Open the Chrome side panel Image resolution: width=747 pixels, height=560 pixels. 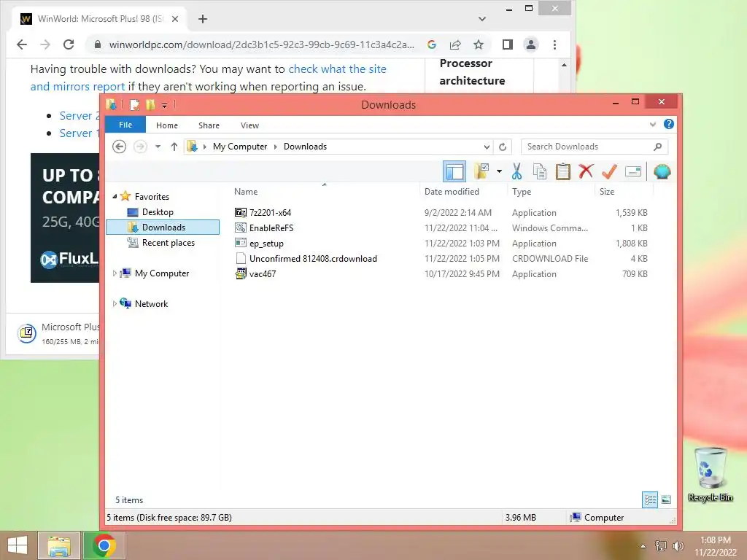(508, 44)
